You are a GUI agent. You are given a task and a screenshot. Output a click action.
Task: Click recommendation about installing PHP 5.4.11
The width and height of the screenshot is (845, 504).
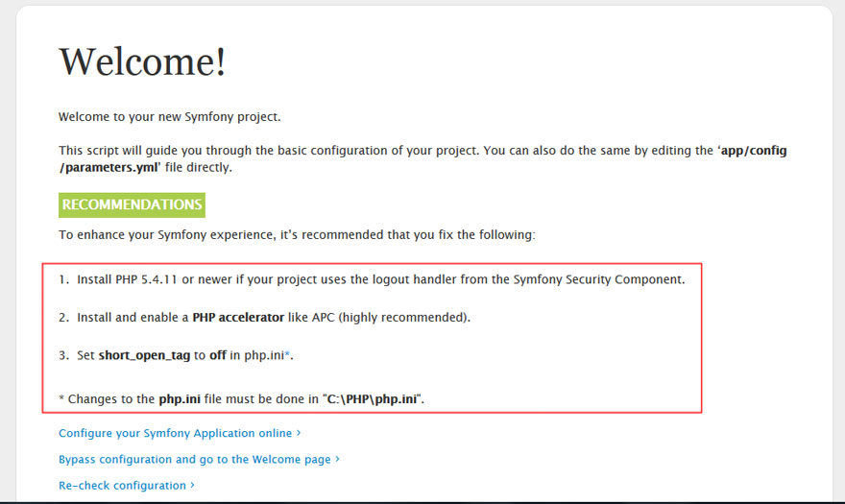372,279
